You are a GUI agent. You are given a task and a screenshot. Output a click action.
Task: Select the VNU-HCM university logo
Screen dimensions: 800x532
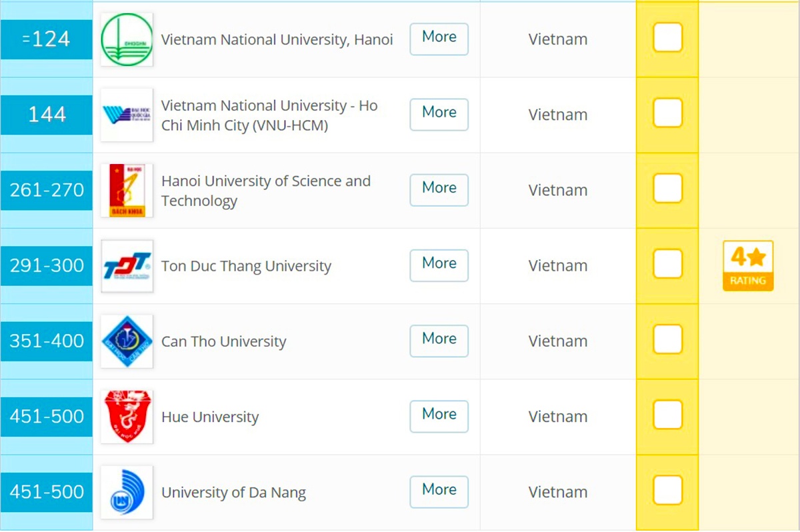point(127,115)
